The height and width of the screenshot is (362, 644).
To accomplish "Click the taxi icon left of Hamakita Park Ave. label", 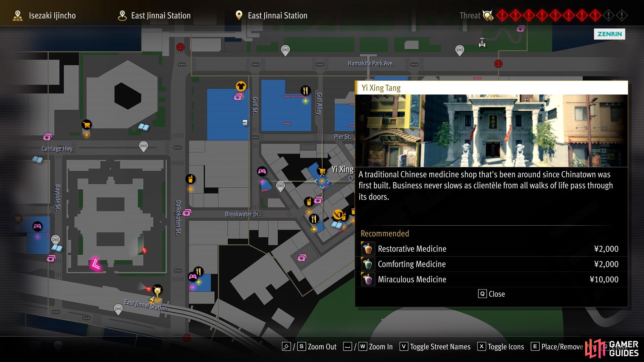I will (x=285, y=51).
